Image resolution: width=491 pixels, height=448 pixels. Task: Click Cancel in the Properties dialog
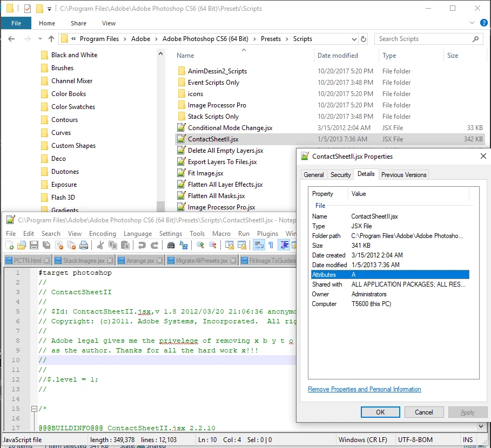[424, 412]
